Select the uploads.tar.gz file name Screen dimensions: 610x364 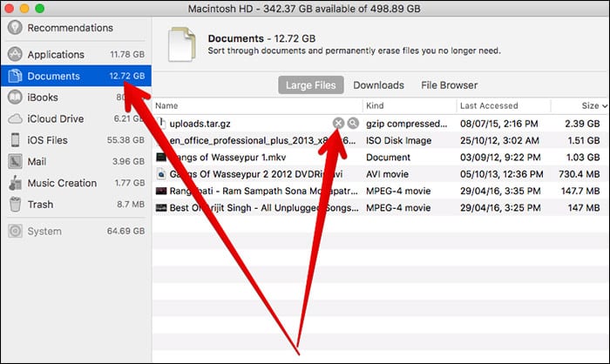click(x=200, y=124)
